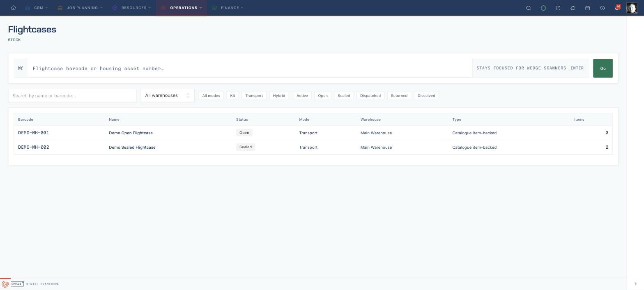Filter by Returned status

click(399, 96)
